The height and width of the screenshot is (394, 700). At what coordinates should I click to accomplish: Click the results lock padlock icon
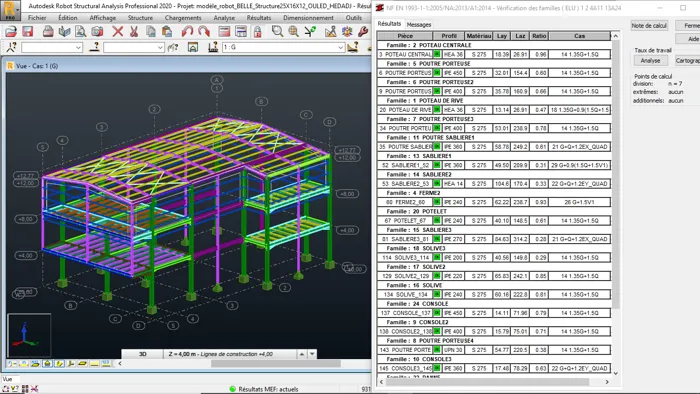(258, 31)
